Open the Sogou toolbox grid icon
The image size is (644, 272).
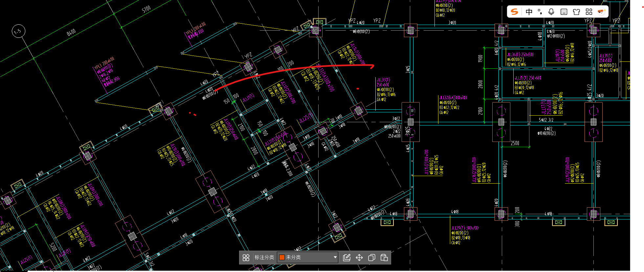tap(589, 12)
